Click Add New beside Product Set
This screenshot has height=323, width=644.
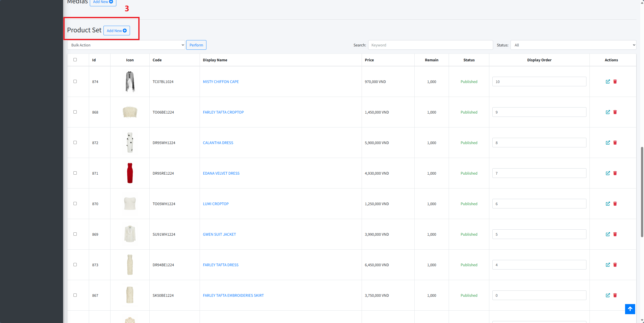click(x=117, y=31)
